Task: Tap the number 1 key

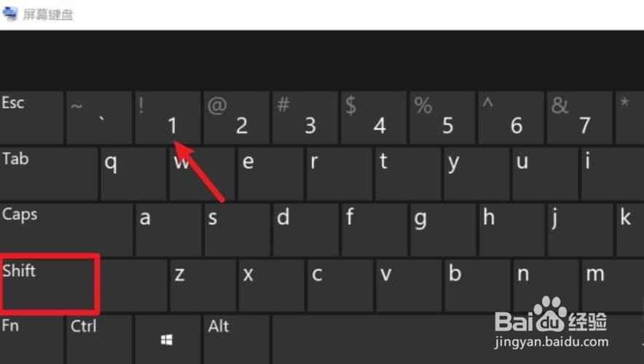Action: click(x=168, y=117)
